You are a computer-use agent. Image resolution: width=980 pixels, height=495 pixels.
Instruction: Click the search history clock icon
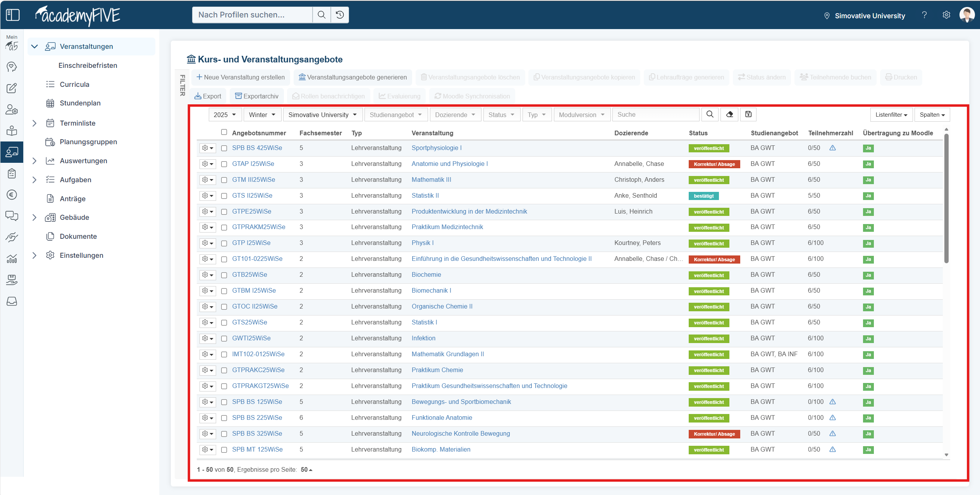340,15
